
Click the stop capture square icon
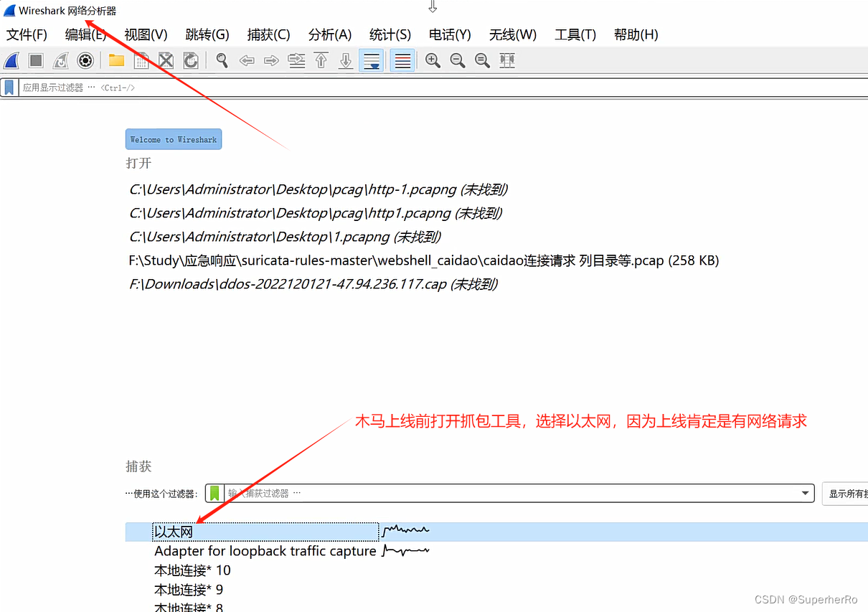point(36,61)
